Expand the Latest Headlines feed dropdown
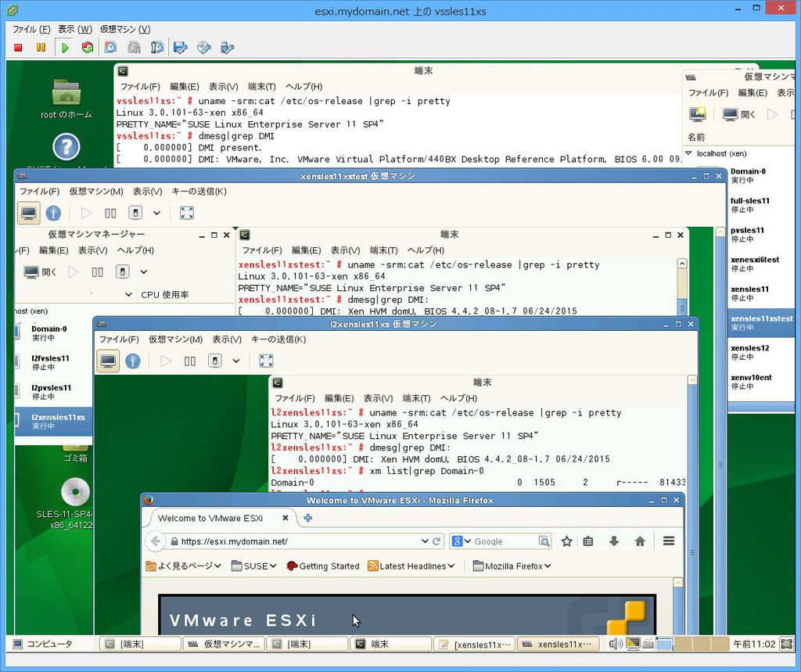This screenshot has width=801, height=672. (x=411, y=566)
